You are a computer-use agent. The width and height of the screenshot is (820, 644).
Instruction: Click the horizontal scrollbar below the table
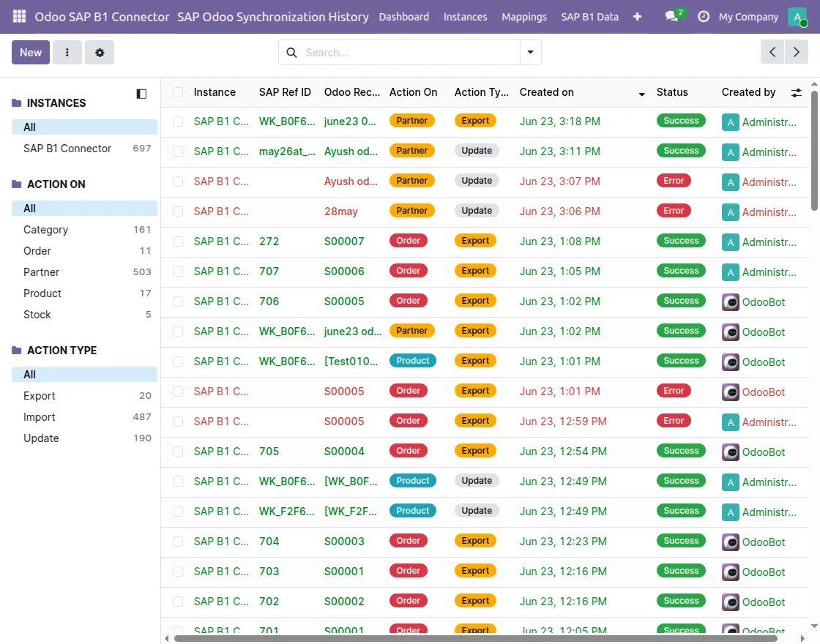(475, 638)
